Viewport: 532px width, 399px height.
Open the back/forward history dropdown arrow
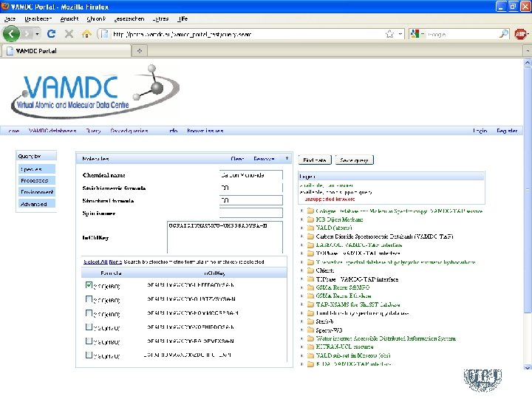point(37,34)
